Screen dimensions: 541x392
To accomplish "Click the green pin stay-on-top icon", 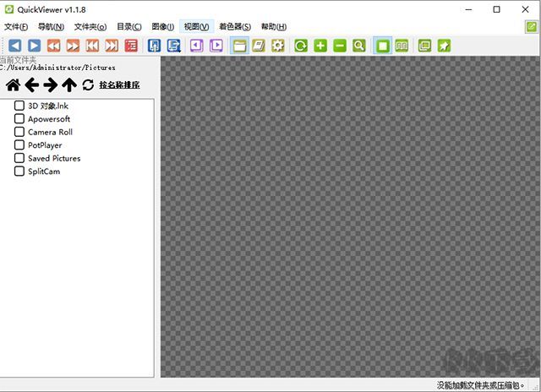I will 444,46.
